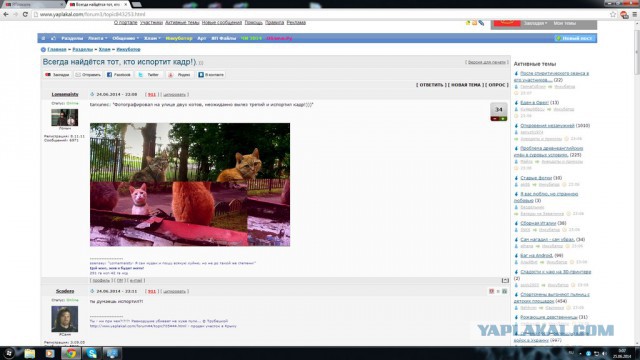
Task: Click the Отправить email share button
Action: pos(88,75)
